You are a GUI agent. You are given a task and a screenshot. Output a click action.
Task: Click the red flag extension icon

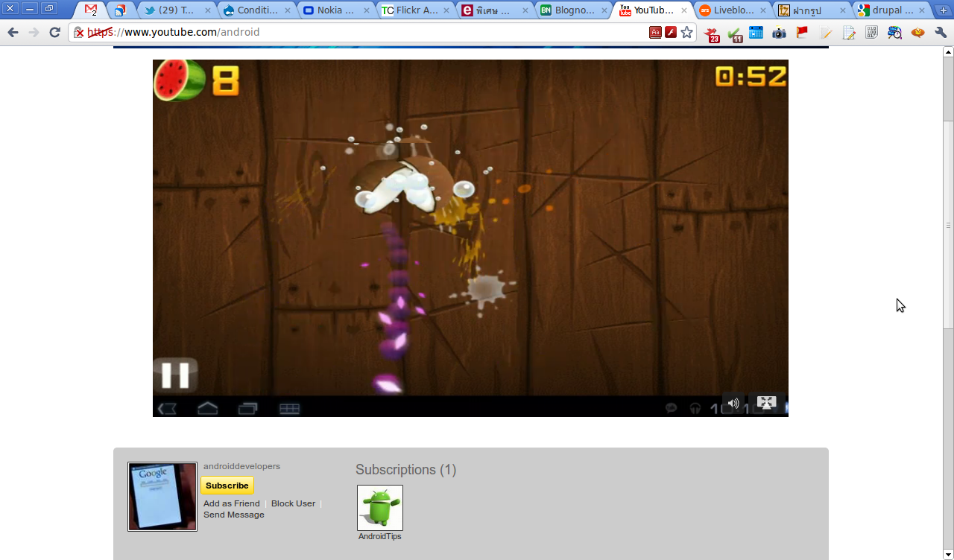[x=803, y=33]
